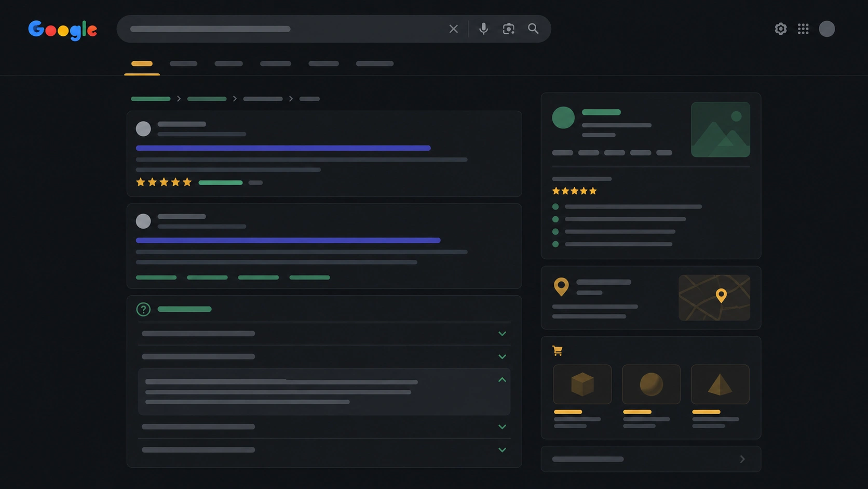Click the knowledge panel star rating

[575, 191]
